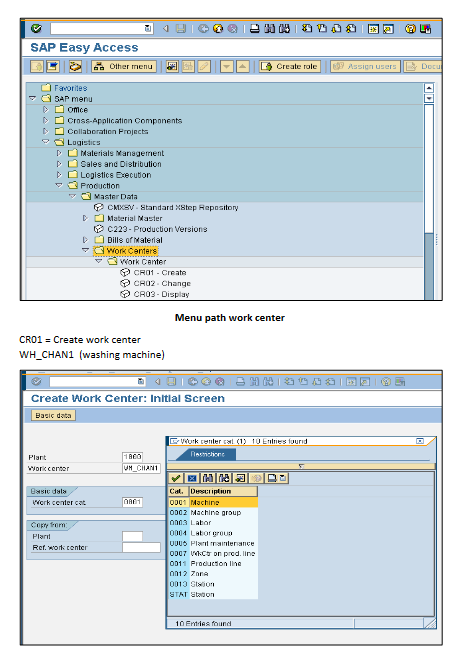Click the red Cancel icon in SAP Easy Access toolbar
456x660 pixels.
pos(232,29)
